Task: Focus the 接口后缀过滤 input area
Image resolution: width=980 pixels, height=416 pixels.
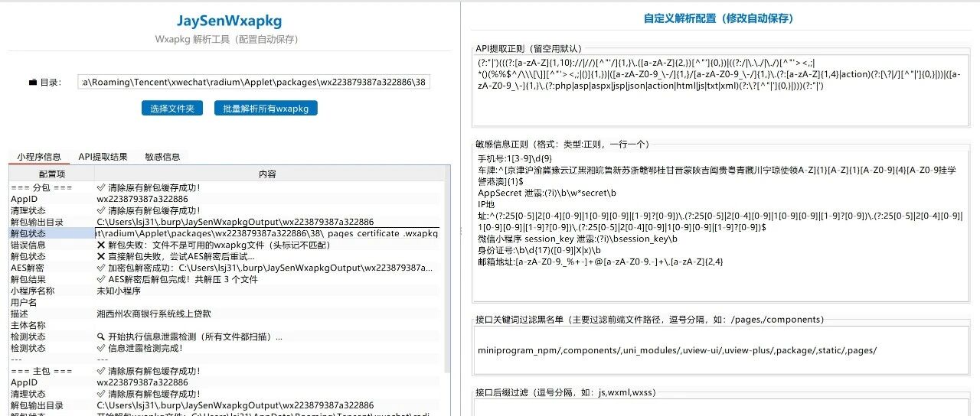Action: click(x=720, y=407)
